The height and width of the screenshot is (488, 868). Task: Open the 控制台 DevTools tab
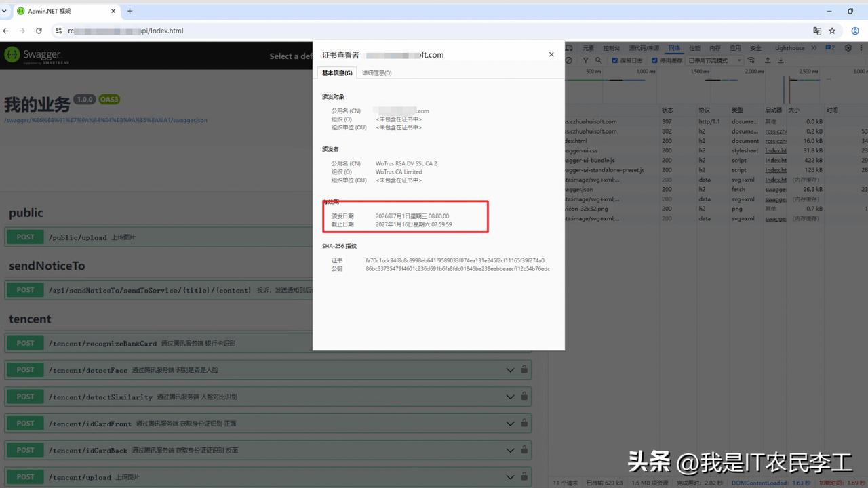[x=611, y=48]
